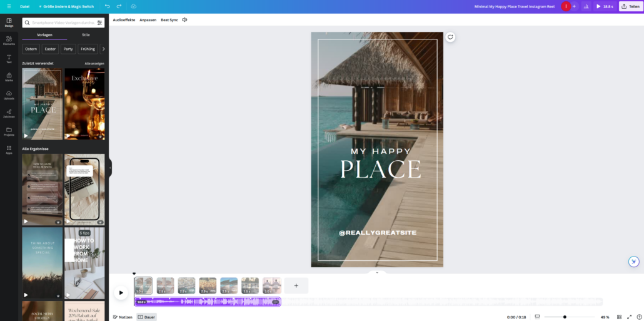Select the Text tool in sidebar
Screen dimensions: 644x321
pyautogui.click(x=9, y=59)
